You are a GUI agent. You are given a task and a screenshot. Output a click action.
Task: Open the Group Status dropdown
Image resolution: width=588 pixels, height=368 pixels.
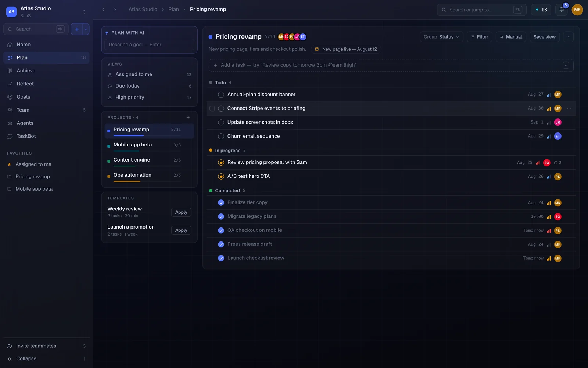pos(441,37)
